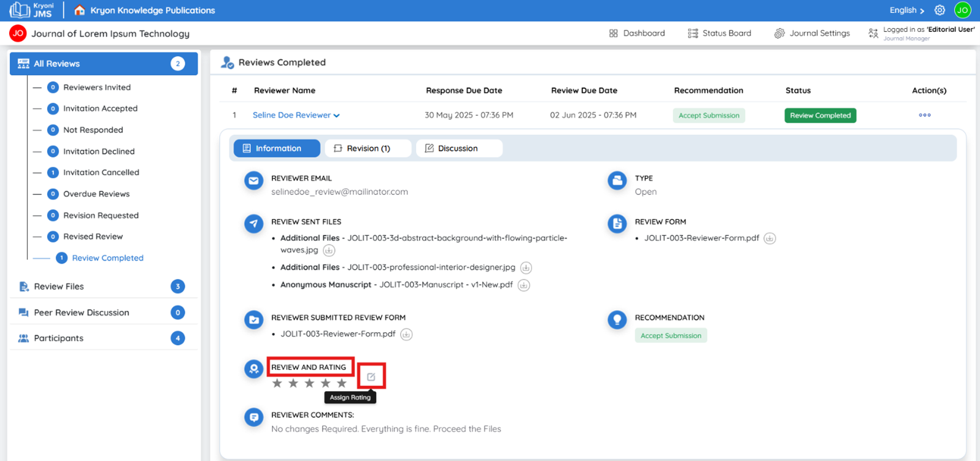Image resolution: width=980 pixels, height=461 pixels.
Task: Select All Reviews in sidebar
Action: 104,64
